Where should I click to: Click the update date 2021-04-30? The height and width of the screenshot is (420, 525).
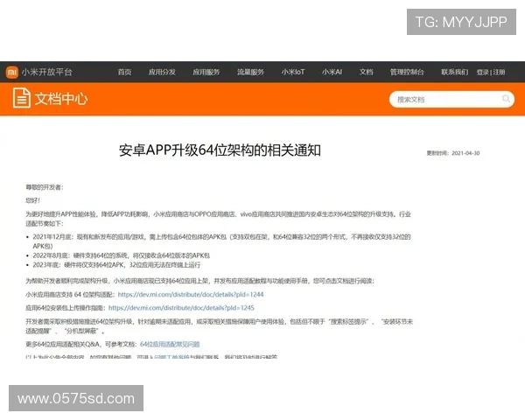[465, 153]
